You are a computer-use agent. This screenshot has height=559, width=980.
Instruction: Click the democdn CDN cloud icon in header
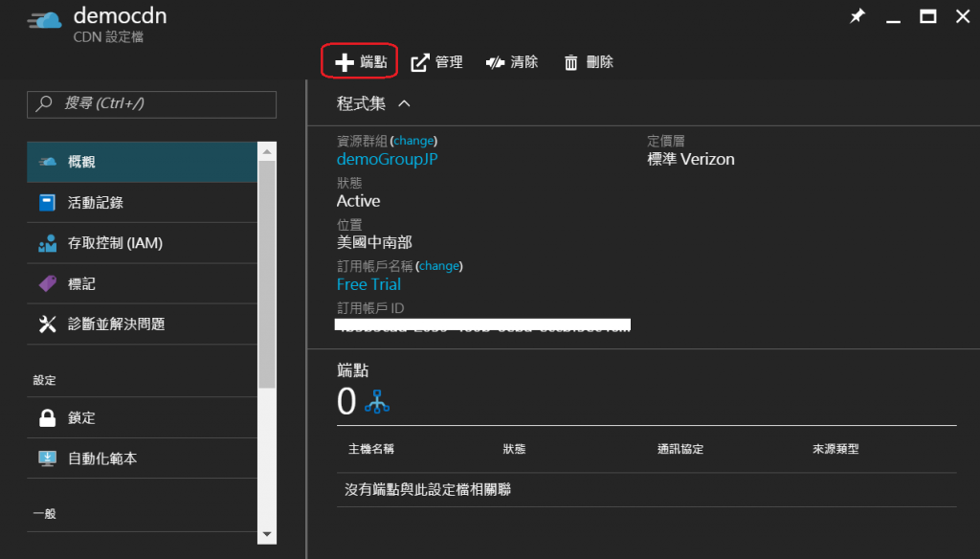click(44, 21)
